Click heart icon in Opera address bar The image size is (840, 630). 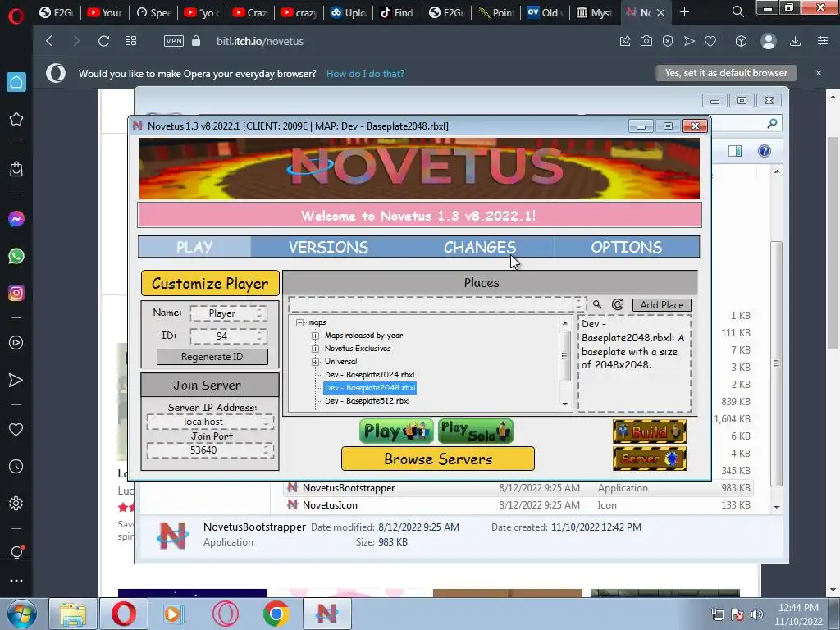(x=710, y=41)
